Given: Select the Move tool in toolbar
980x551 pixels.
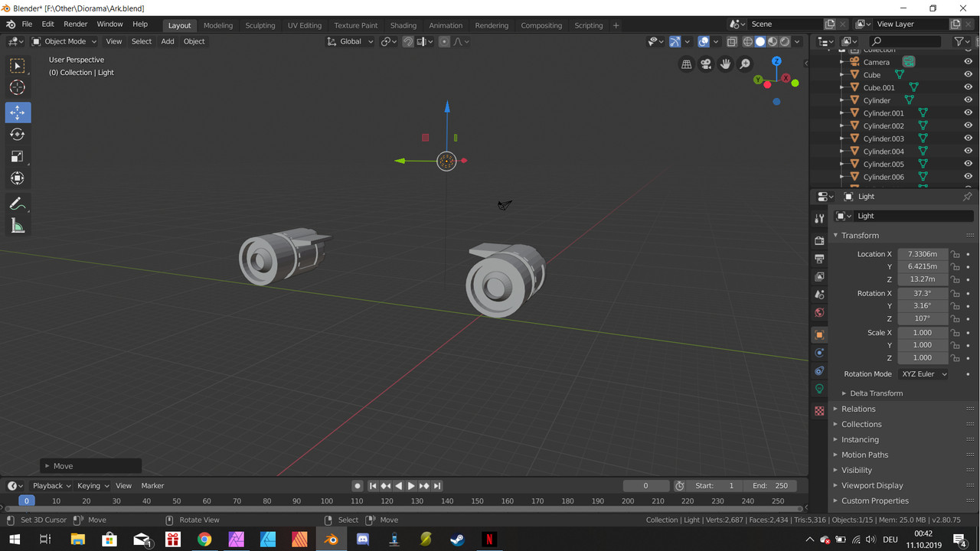Looking at the screenshot, I should point(18,112).
